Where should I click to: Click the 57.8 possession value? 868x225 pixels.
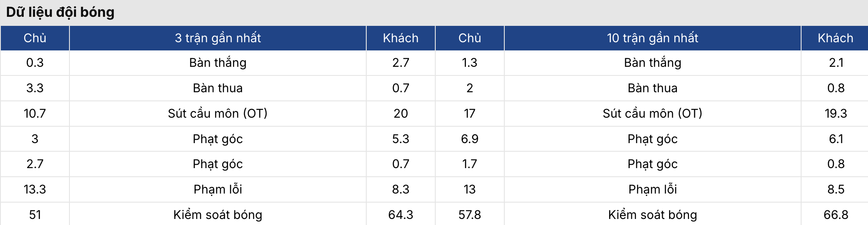tap(469, 215)
